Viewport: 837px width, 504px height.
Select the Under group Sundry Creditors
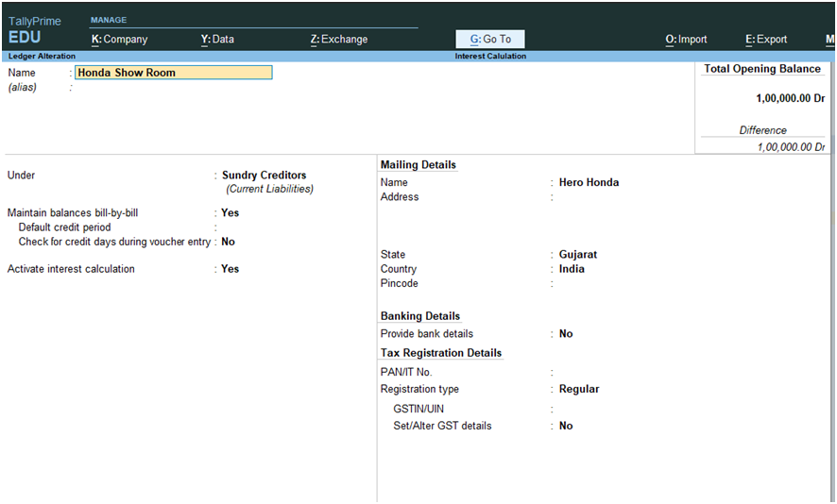(264, 175)
